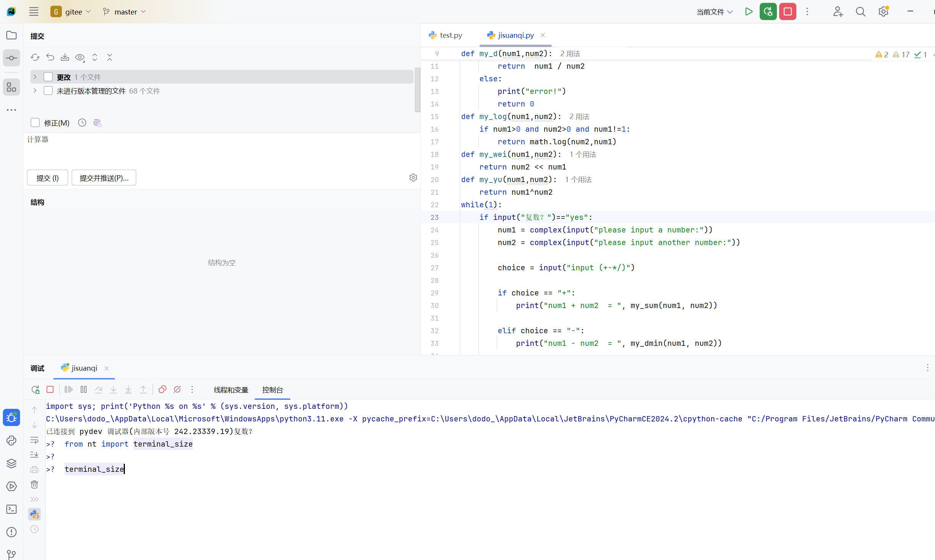The height and width of the screenshot is (560, 935).
Task: Expand the 更改 tree node
Action: [35, 77]
